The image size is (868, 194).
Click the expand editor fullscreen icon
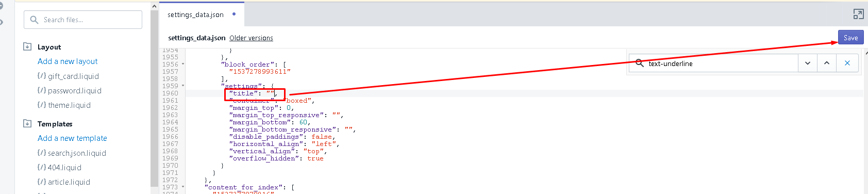(858, 14)
